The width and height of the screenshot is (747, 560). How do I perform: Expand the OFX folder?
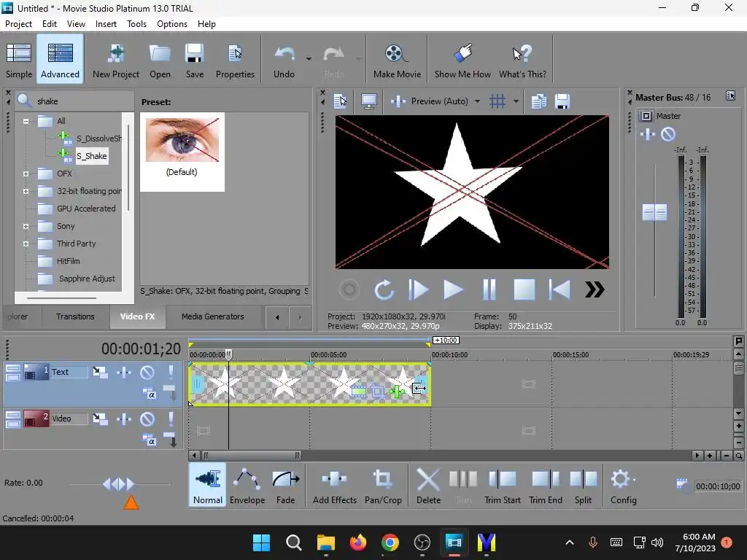click(26, 174)
